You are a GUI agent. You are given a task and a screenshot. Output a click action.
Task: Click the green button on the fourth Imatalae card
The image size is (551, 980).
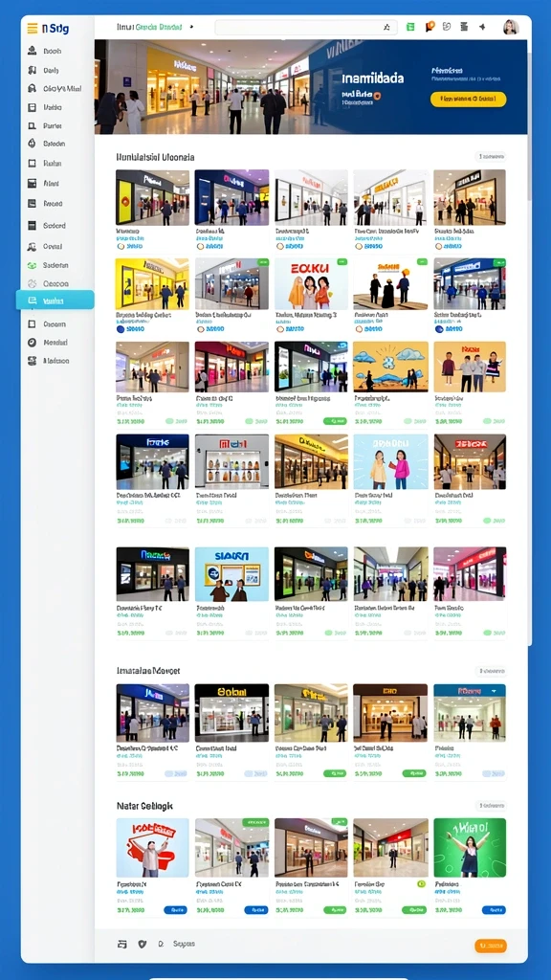click(x=414, y=773)
